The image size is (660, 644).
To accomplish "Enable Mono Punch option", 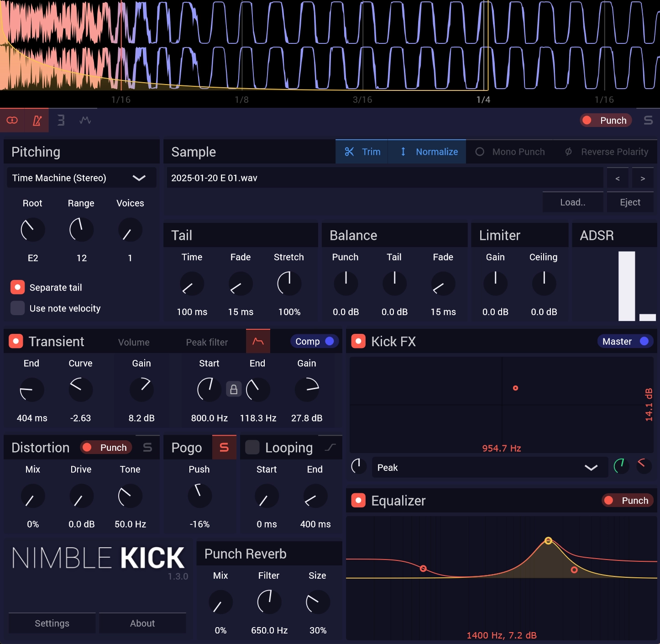I will point(510,152).
